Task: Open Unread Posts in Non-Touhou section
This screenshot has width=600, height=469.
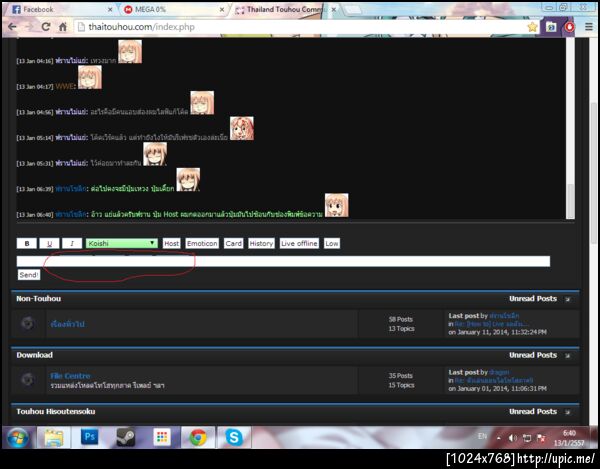Action: coord(533,298)
